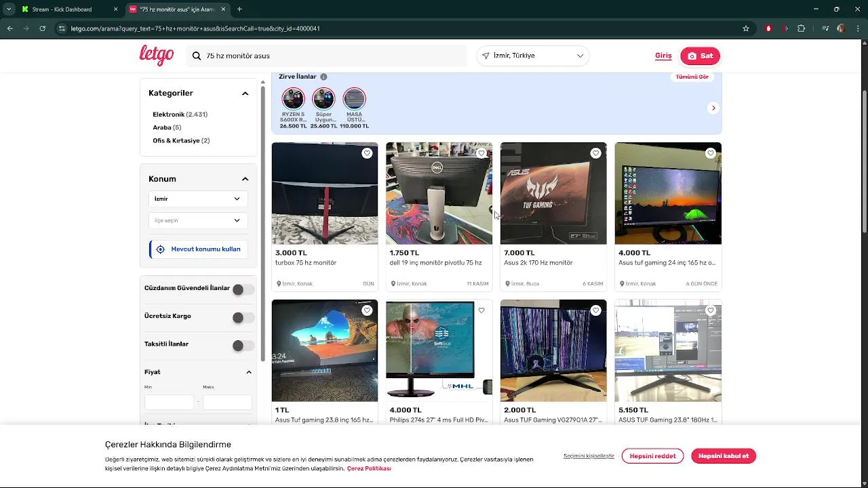Click the Zirve İlanlar info icon
Viewport: 868px width, 488px height.
click(323, 77)
